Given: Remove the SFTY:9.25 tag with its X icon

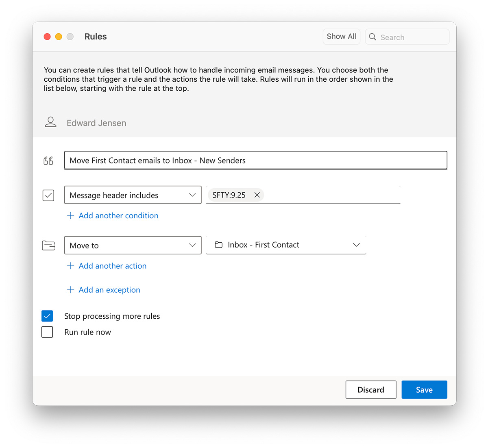Looking at the screenshot, I should [x=257, y=195].
